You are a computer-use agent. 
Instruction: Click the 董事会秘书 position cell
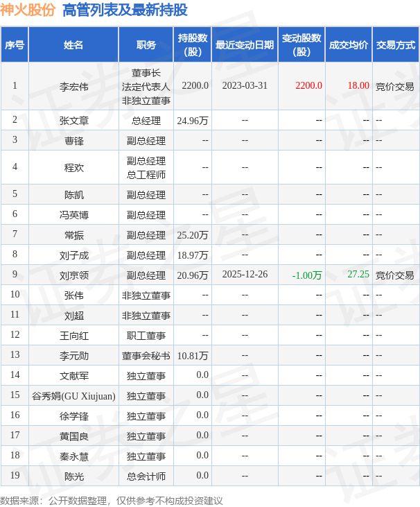click(146, 356)
